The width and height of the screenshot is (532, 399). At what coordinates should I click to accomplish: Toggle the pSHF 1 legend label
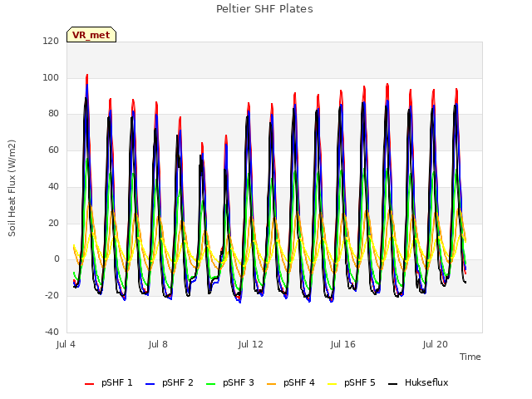point(117,382)
